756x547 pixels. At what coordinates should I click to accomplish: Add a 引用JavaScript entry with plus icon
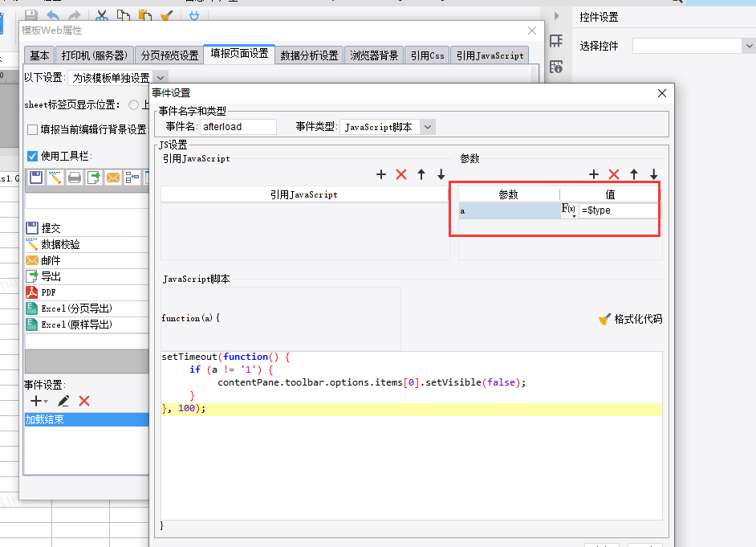point(381,174)
